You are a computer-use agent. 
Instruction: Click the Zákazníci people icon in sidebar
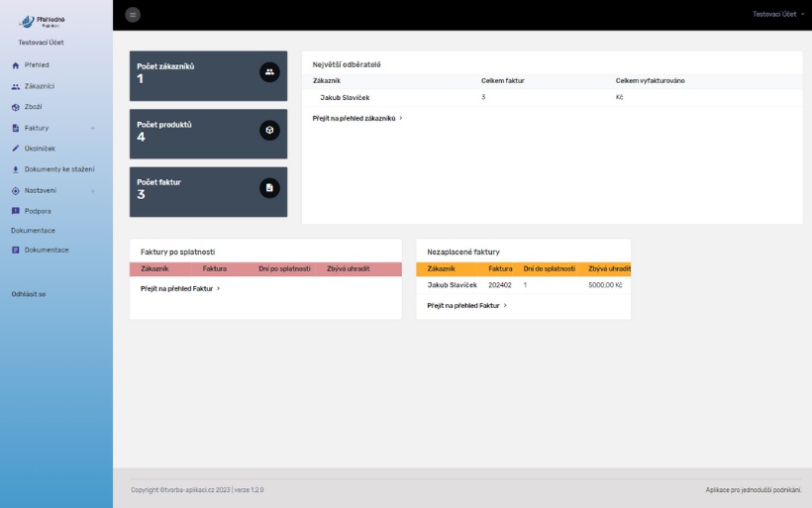pyautogui.click(x=16, y=86)
